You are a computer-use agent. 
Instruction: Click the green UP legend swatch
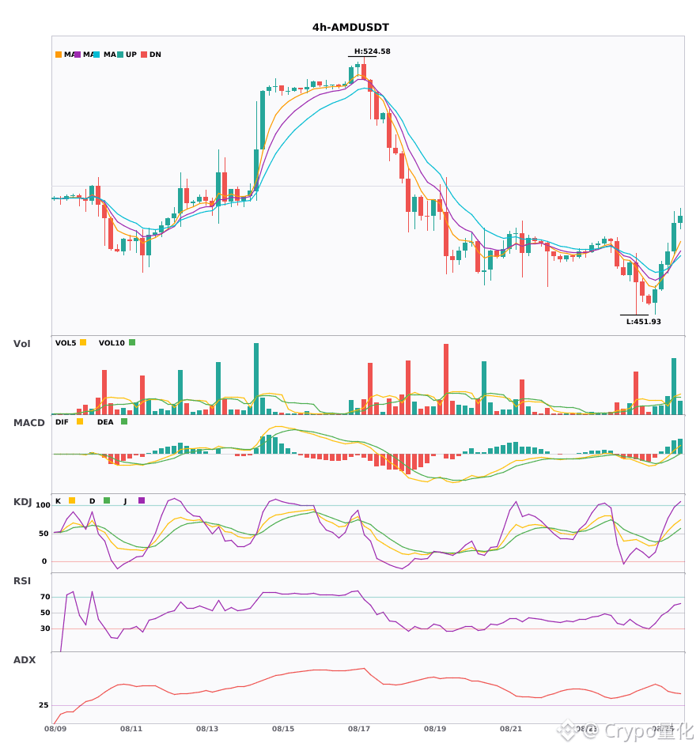(120, 55)
